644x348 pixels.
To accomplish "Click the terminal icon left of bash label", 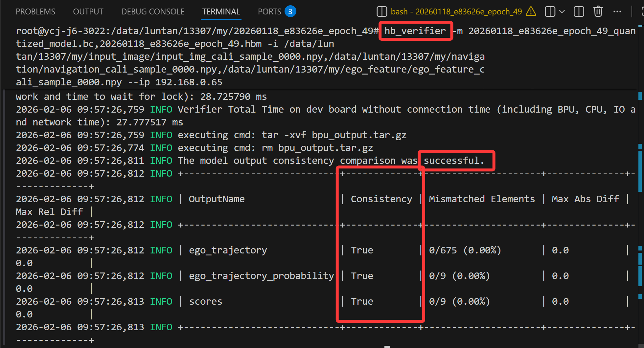I will (381, 12).
